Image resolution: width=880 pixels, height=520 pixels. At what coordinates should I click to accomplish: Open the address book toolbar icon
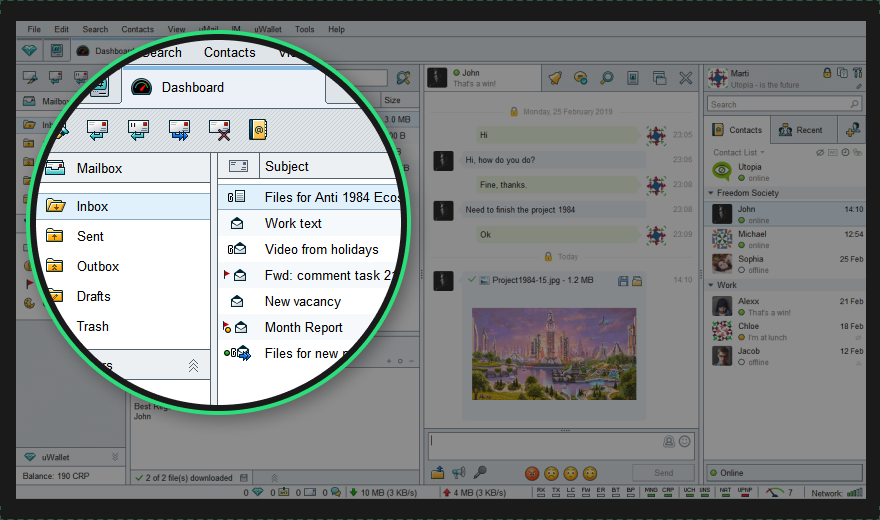258,130
